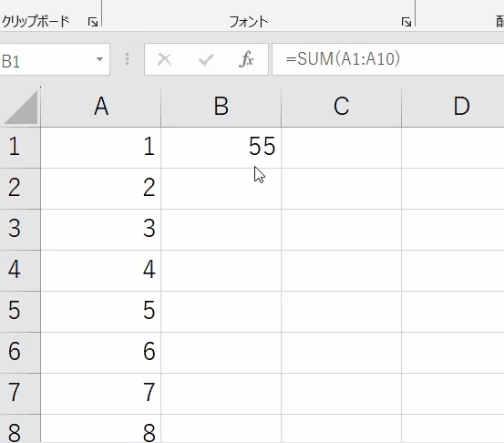
Task: Select row 8 header
Action: click(20, 428)
